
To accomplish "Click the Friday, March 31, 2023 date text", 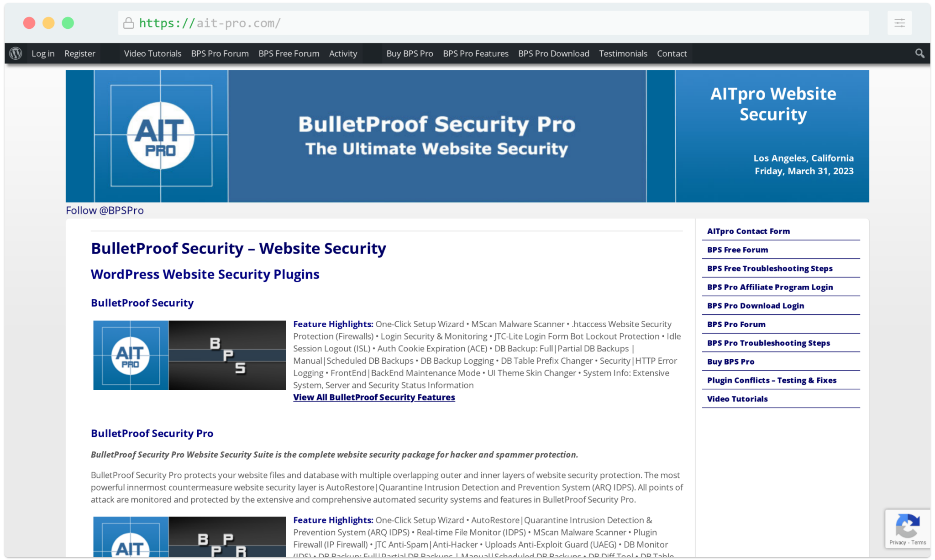I will pyautogui.click(x=804, y=171).
